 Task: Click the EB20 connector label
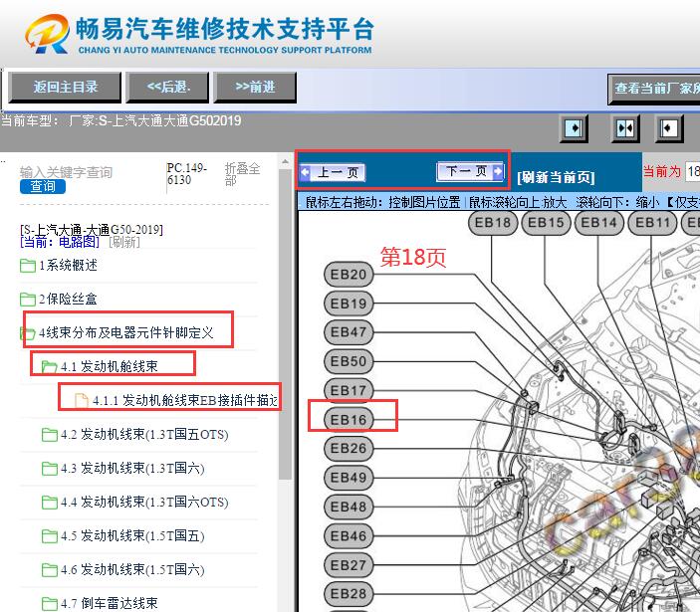pos(349,275)
